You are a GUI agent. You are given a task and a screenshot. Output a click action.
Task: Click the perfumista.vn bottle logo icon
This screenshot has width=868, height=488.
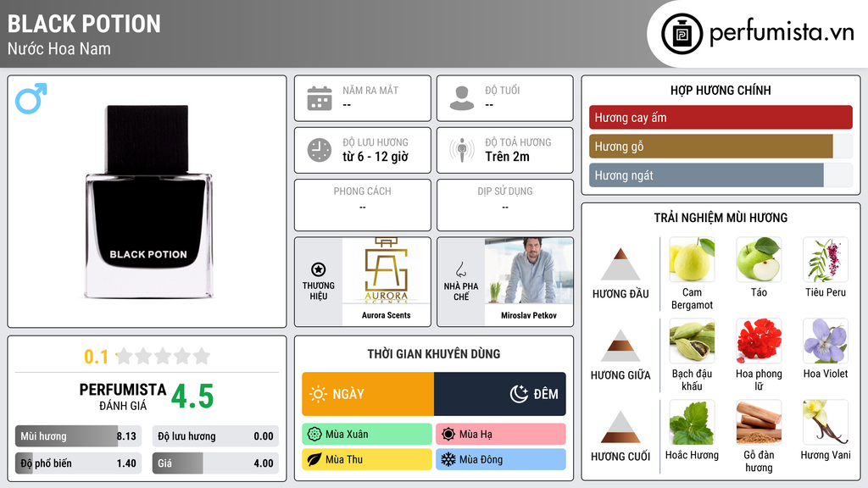(x=682, y=34)
